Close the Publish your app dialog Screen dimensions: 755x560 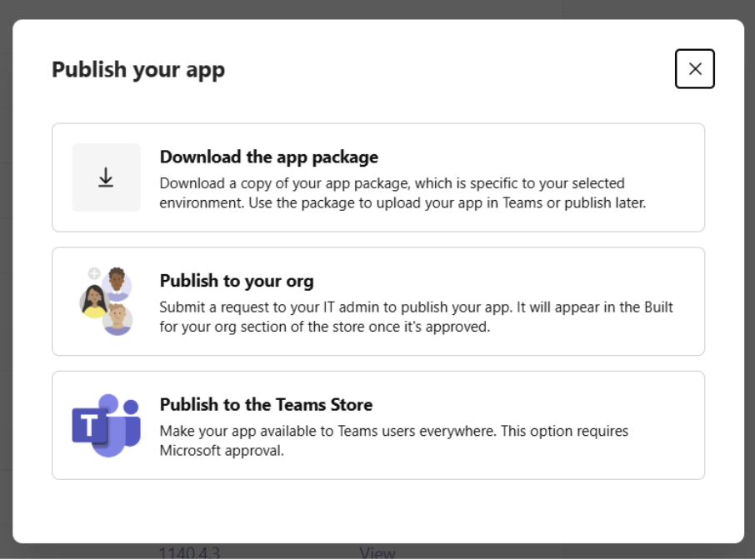coord(694,69)
